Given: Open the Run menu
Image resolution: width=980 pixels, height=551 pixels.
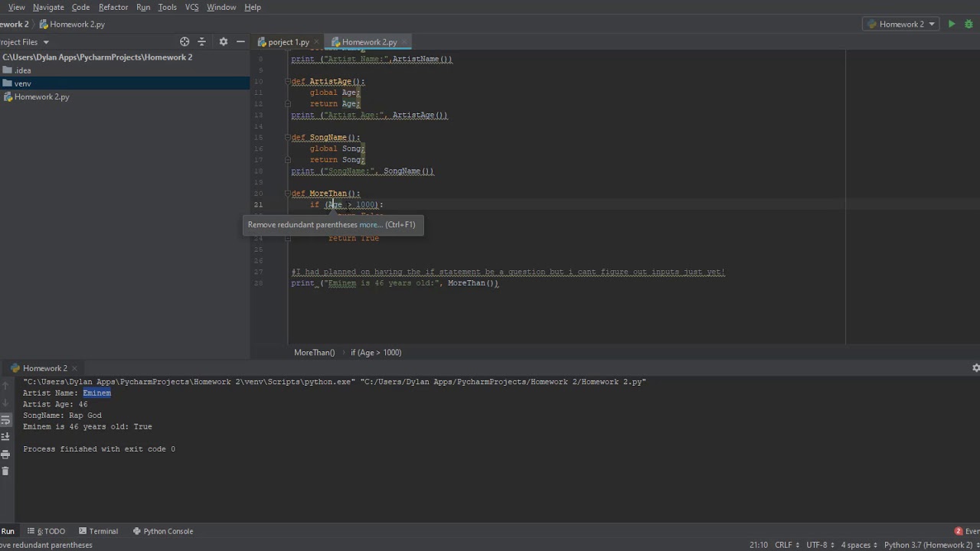Looking at the screenshot, I should click(x=143, y=7).
